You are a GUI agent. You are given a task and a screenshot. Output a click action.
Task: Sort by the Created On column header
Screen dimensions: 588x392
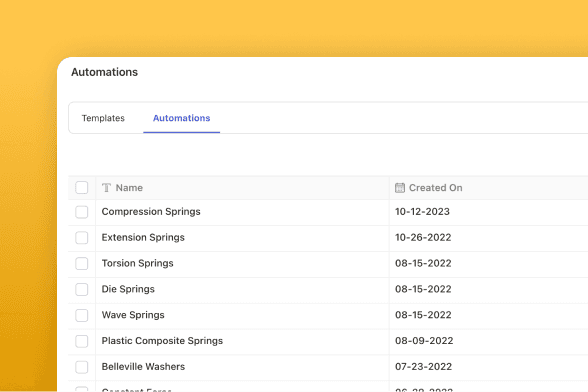point(435,188)
